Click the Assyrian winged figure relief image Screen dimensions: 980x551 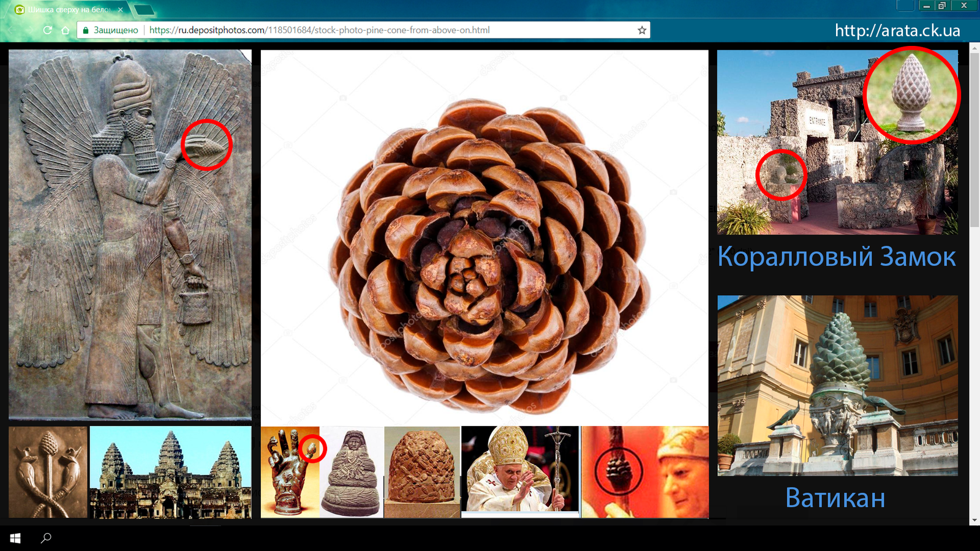[x=130, y=235]
